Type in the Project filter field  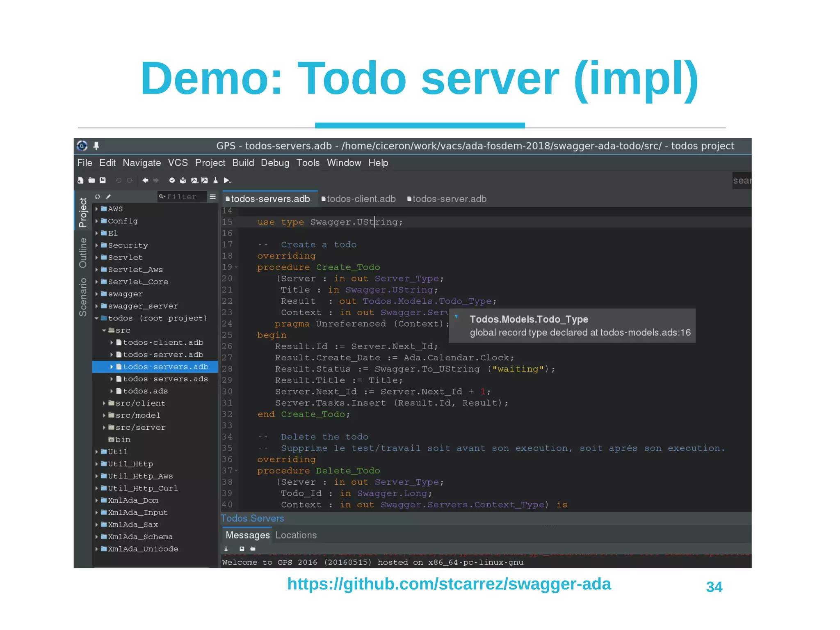[x=182, y=197]
